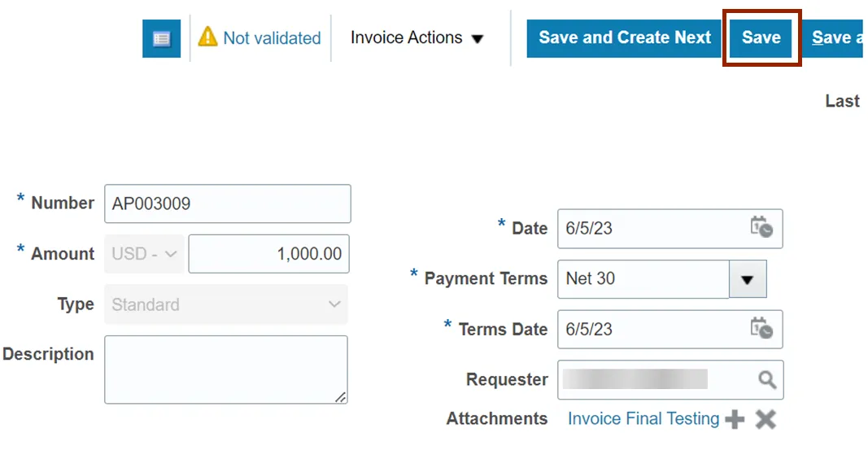Add attachment with the plus icon
This screenshot has width=868, height=455.
pos(735,419)
